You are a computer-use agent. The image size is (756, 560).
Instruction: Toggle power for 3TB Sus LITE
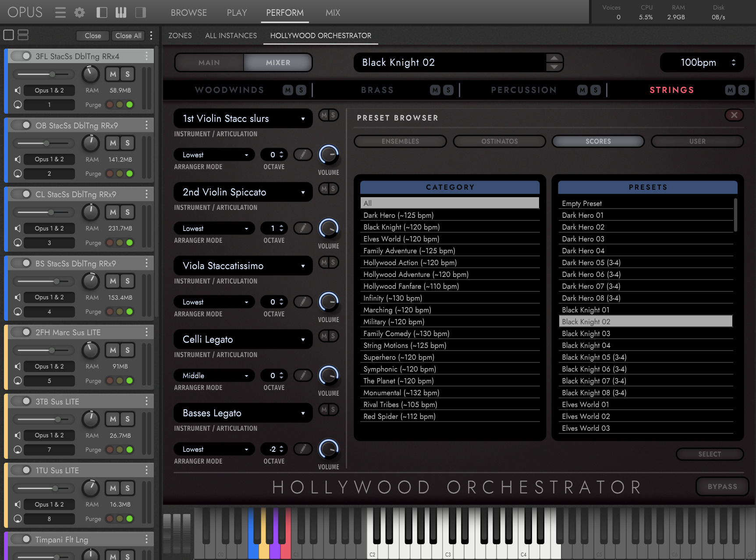click(x=21, y=401)
